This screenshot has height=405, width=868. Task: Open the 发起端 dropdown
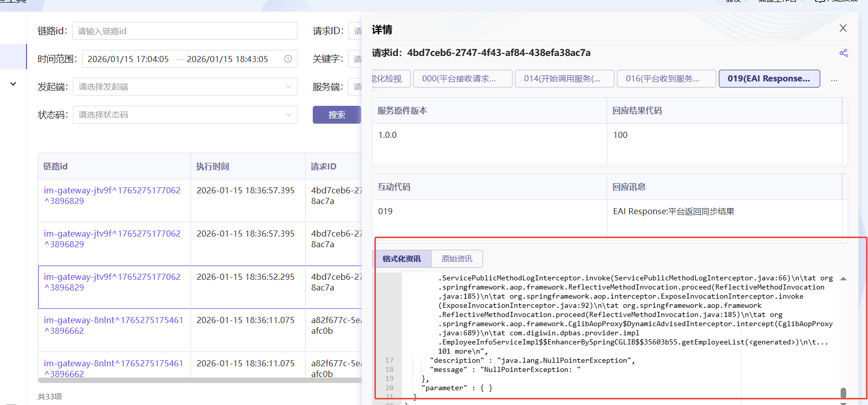click(x=185, y=87)
